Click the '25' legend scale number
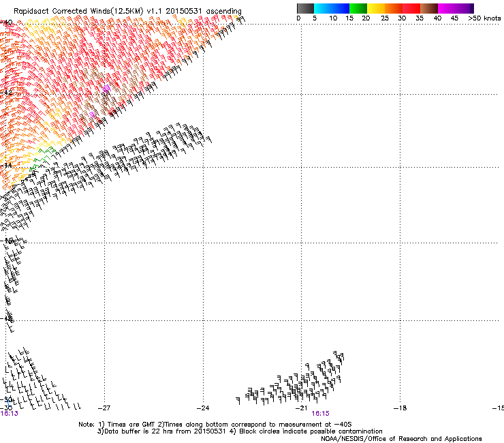 pos(385,18)
